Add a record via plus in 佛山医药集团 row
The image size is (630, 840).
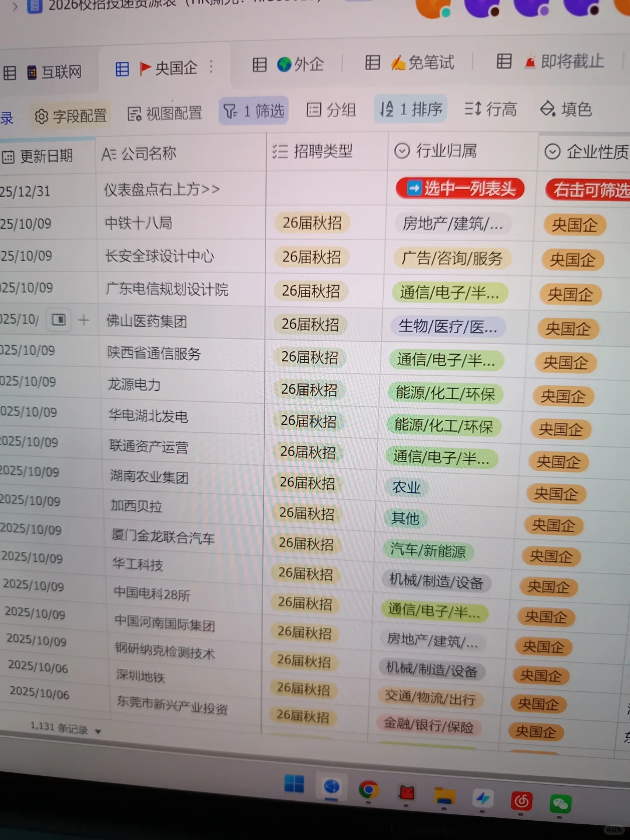[83, 320]
